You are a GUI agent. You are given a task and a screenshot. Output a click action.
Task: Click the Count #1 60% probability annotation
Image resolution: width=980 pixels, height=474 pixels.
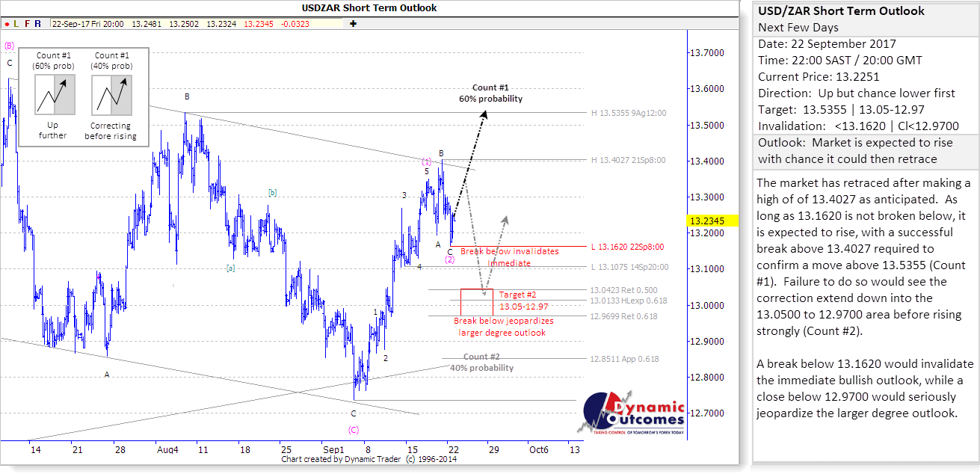490,93
